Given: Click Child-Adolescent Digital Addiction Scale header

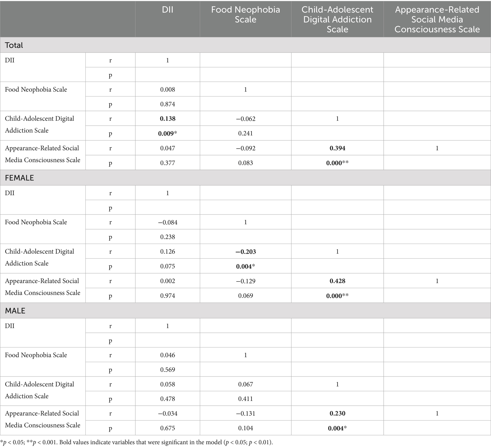Looking at the screenshot, I should pos(337,19).
